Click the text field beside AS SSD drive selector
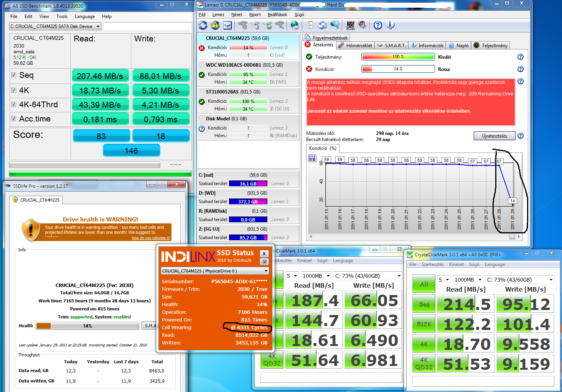Screen dimensions: 562x392 (147, 26)
